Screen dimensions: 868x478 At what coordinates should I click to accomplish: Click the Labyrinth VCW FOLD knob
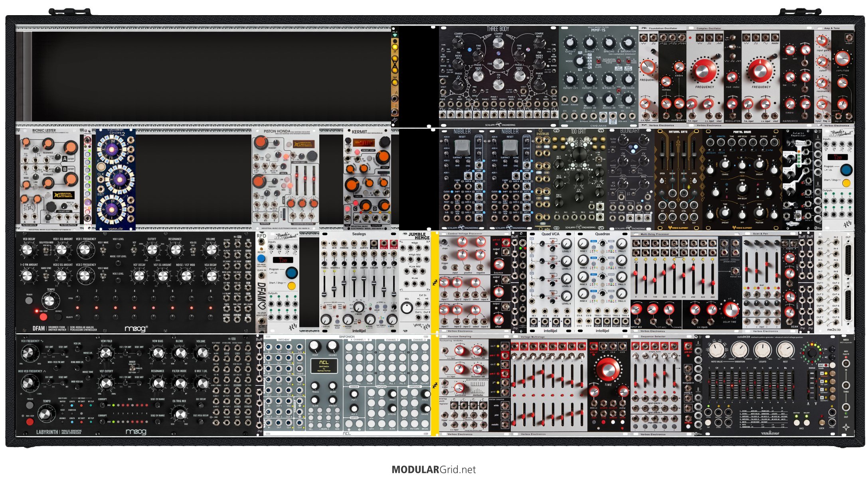(x=106, y=353)
